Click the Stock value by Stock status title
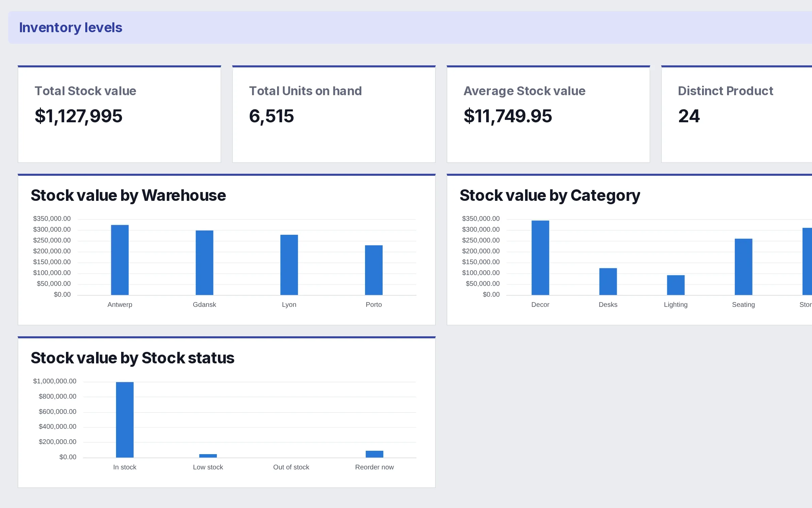 tap(133, 358)
